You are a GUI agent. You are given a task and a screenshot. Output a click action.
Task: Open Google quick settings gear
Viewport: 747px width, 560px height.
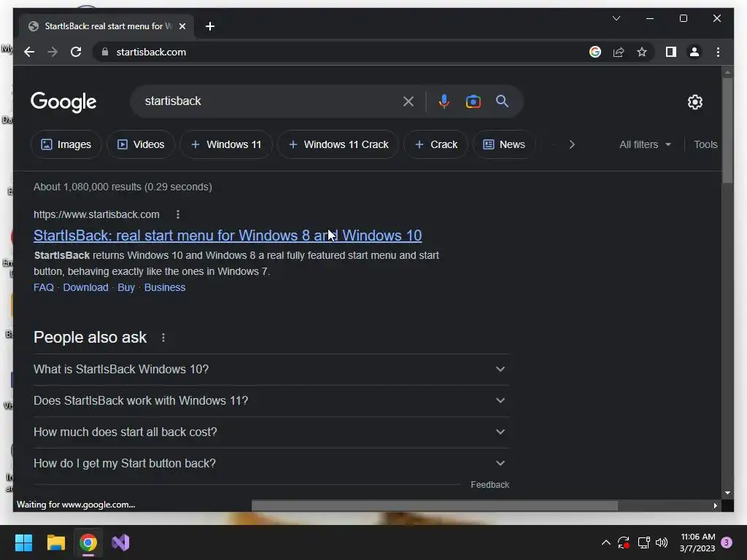point(694,101)
